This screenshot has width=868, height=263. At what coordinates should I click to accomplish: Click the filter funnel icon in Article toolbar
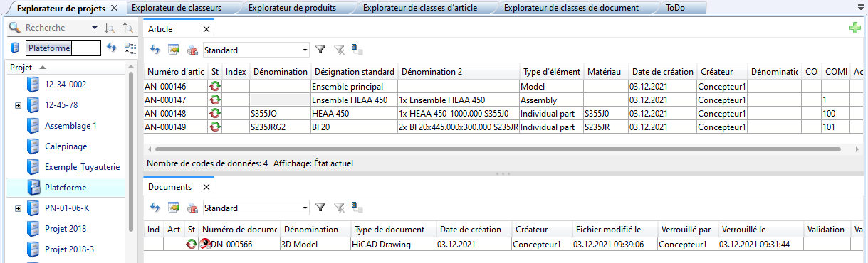click(320, 50)
